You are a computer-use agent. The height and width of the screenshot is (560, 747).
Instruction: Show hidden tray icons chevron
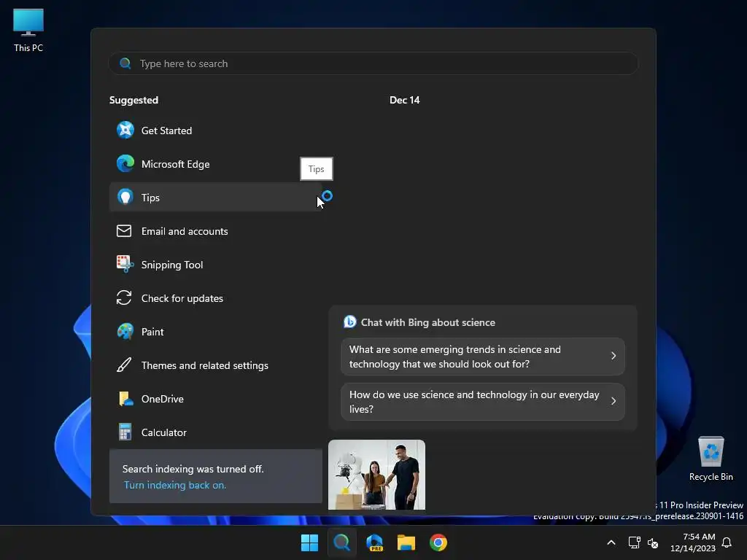click(611, 542)
